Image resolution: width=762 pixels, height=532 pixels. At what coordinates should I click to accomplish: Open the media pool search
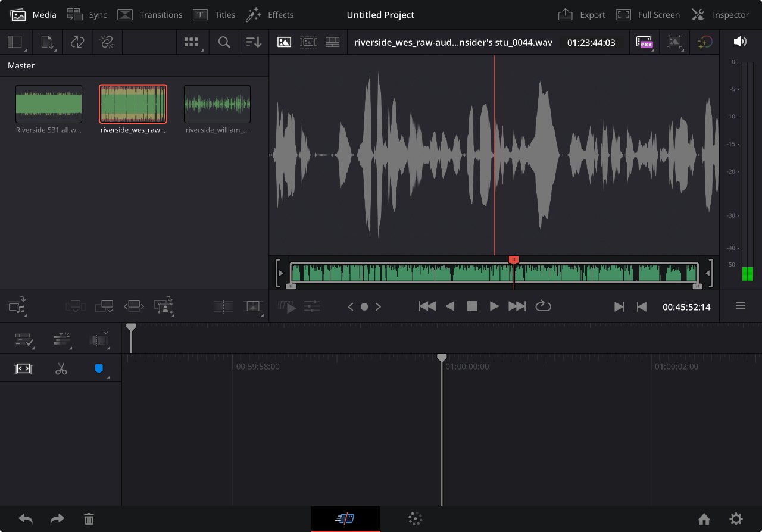pyautogui.click(x=224, y=42)
